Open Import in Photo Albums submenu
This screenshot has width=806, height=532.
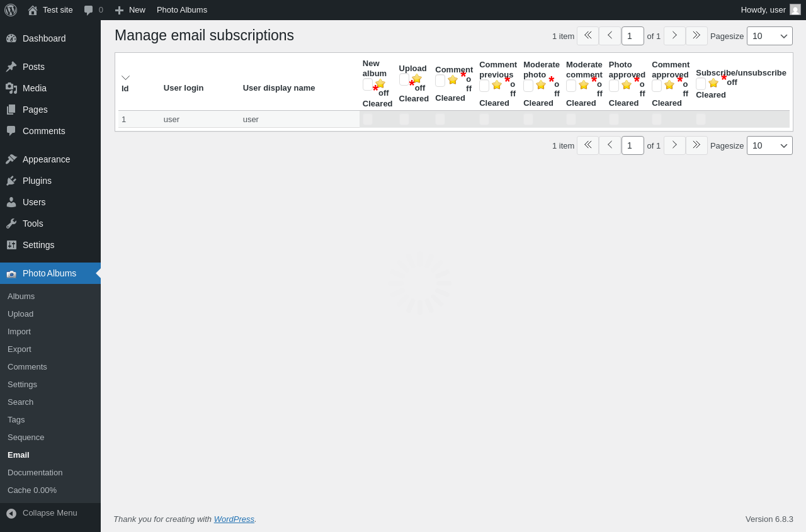point(19,332)
